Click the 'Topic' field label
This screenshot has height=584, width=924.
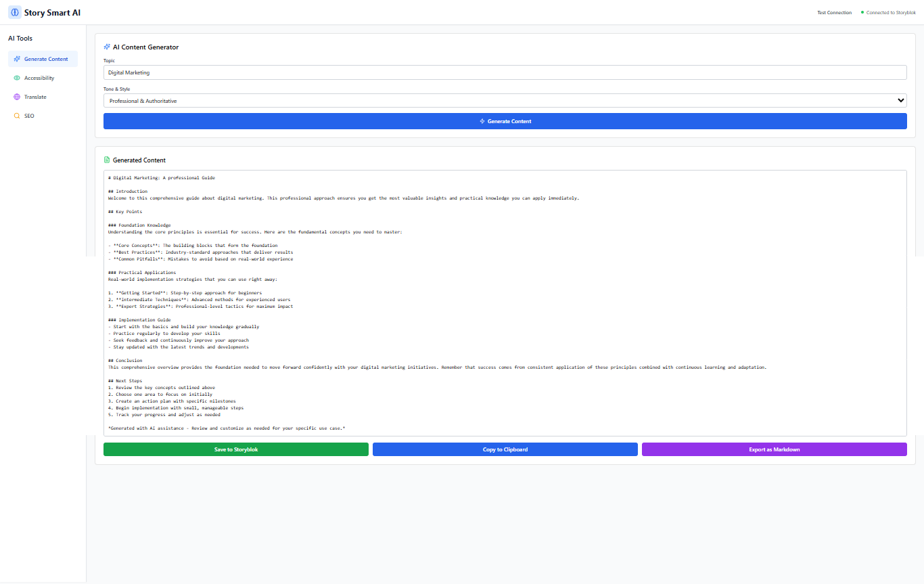109,61
